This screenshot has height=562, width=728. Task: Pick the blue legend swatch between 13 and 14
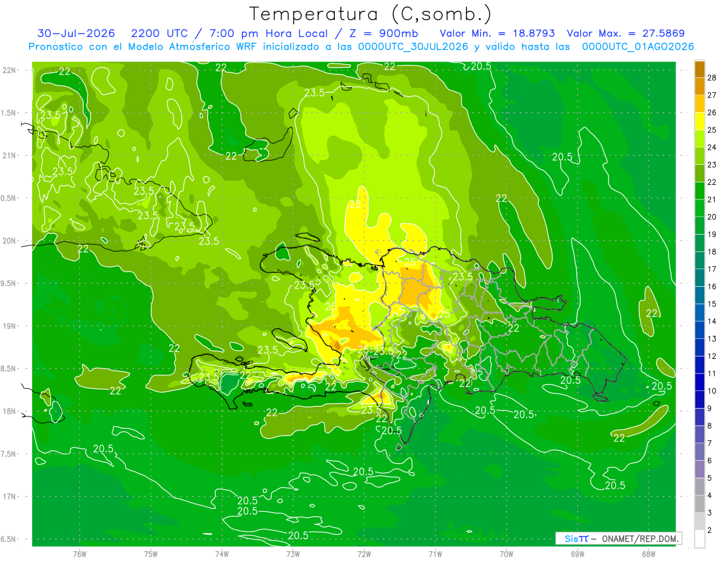point(699,330)
